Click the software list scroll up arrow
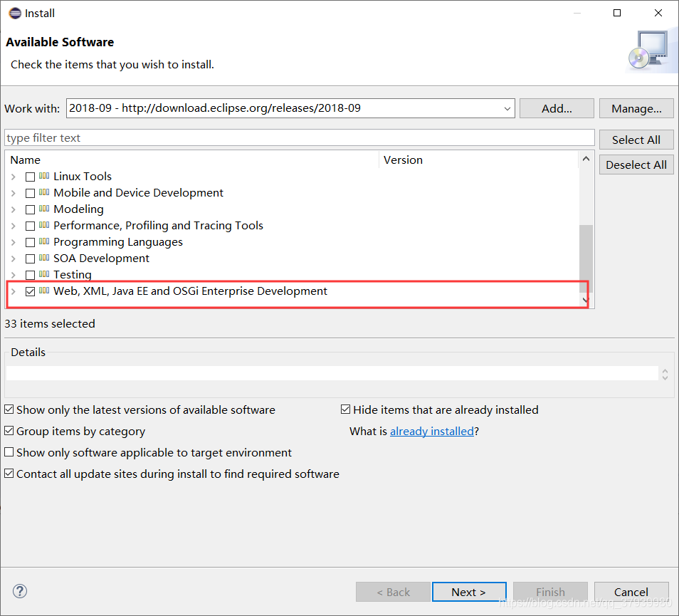This screenshot has height=616, width=679. [586, 159]
